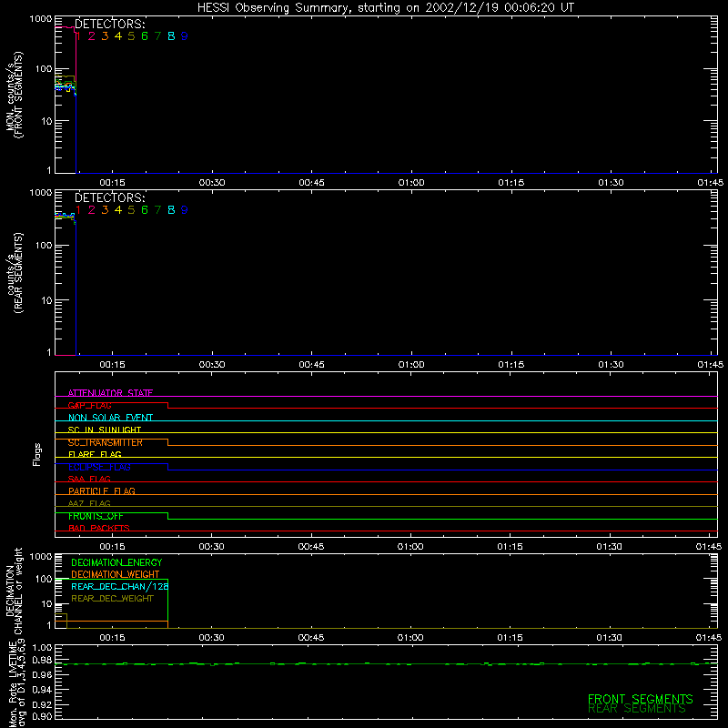The width and height of the screenshot is (728, 728).
Task: Select the DETECTORS: label in the front segments panel
Action: click(x=110, y=25)
